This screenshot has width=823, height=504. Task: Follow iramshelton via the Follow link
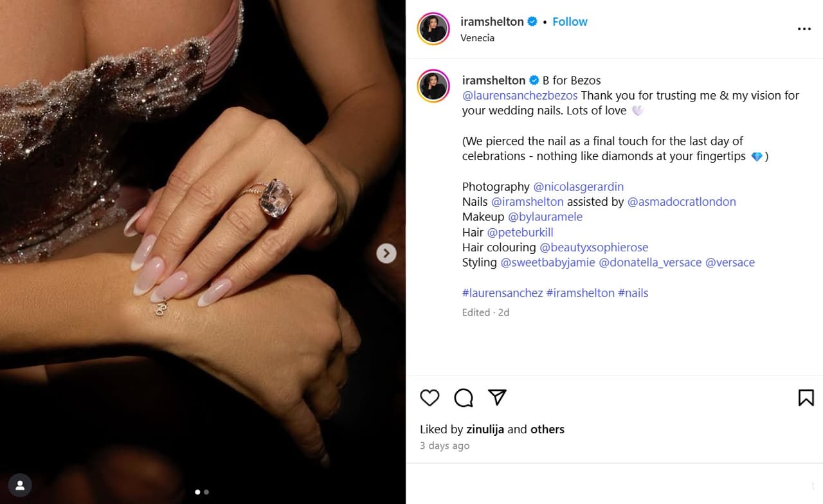coord(570,21)
